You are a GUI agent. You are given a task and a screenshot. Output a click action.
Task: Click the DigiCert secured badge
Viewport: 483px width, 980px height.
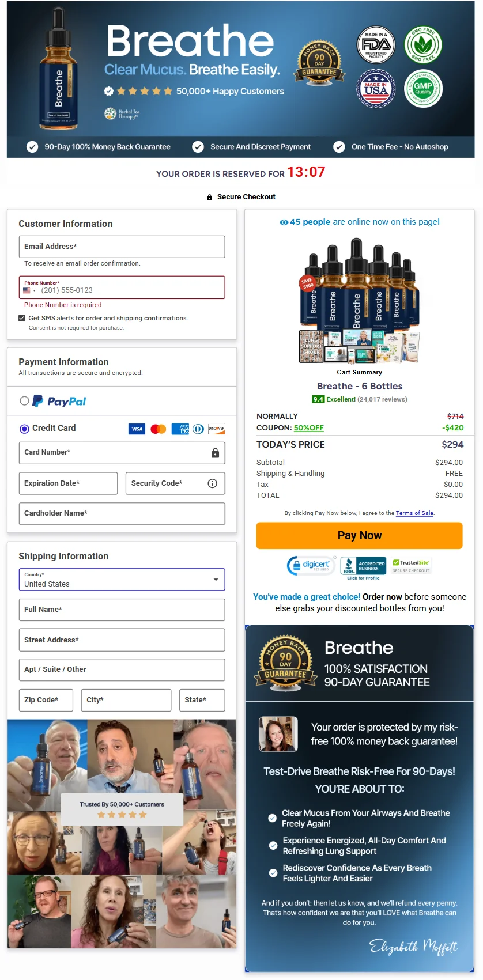point(311,566)
